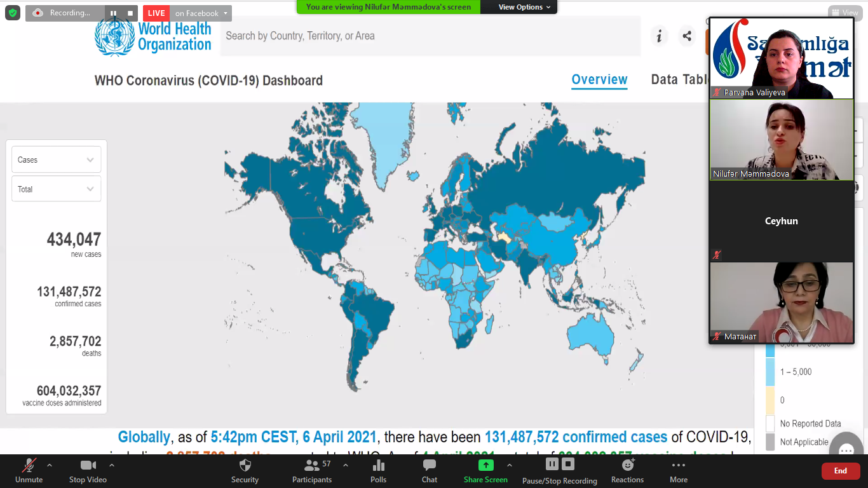Open the View Options dropdown
The width and height of the screenshot is (868, 488).
[525, 7]
